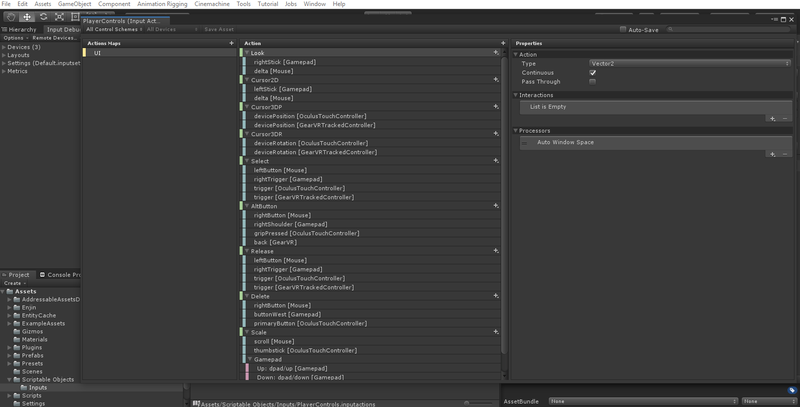The height and width of the screenshot is (407, 800).
Task: Open the Assets menu
Action: (x=42, y=4)
